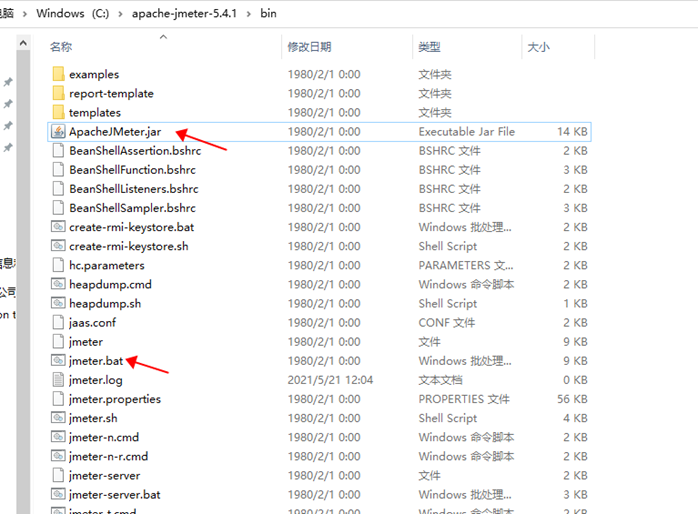Select heapdump.cmd script icon
698x514 pixels.
[x=58, y=284]
